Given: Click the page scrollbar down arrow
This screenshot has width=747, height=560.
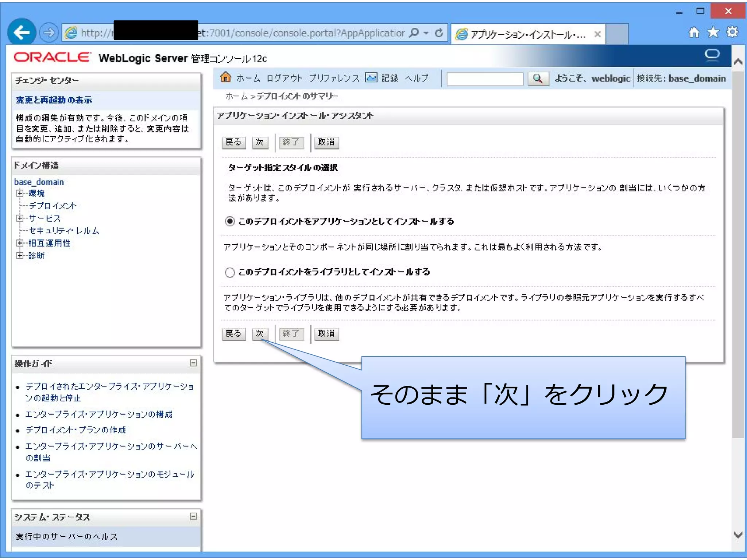Looking at the screenshot, I should tap(738, 535).
